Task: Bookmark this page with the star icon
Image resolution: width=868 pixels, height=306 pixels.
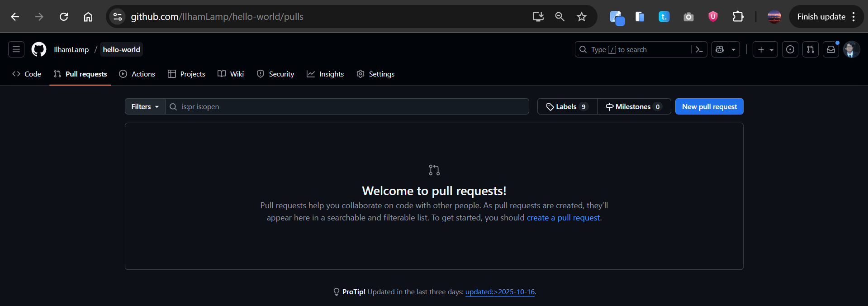Action: pos(581,17)
